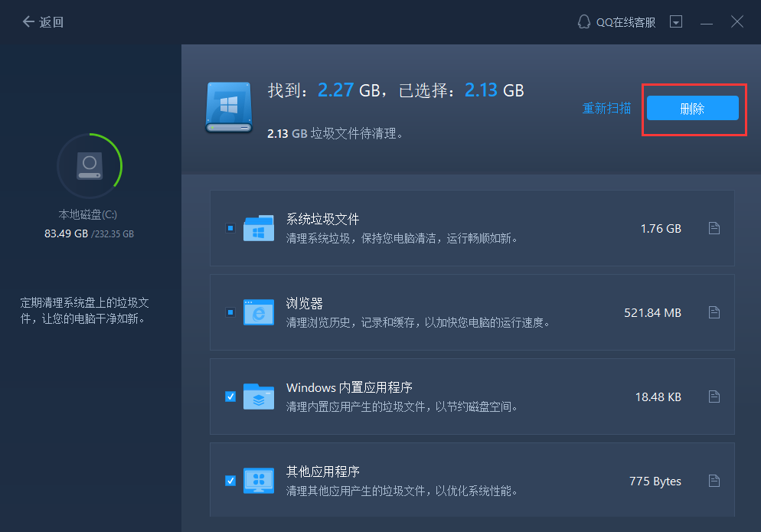Screen dimensions: 761x532
Task: Click the QQ bell icon
Action: pyautogui.click(x=584, y=22)
